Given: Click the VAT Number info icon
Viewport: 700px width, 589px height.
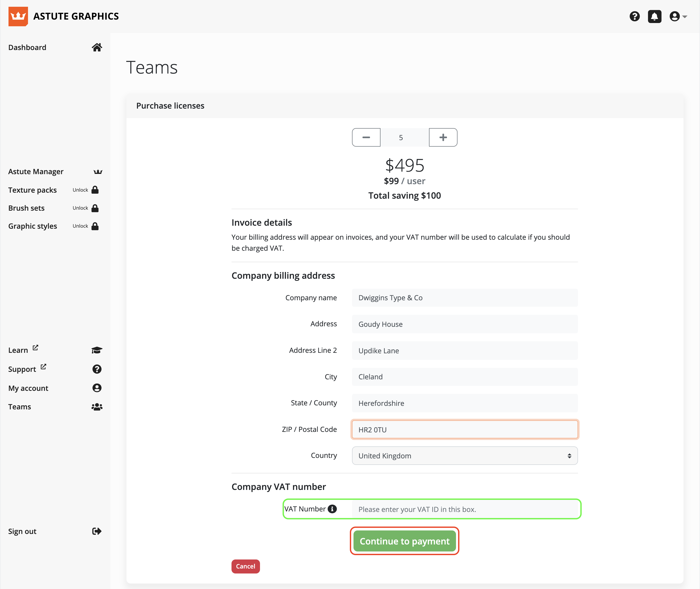Looking at the screenshot, I should (332, 509).
